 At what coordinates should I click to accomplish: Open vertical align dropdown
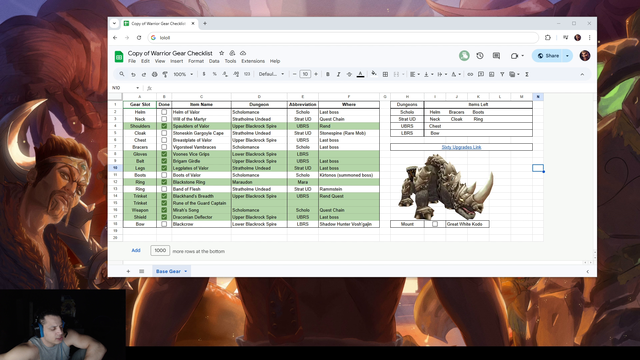(428, 74)
